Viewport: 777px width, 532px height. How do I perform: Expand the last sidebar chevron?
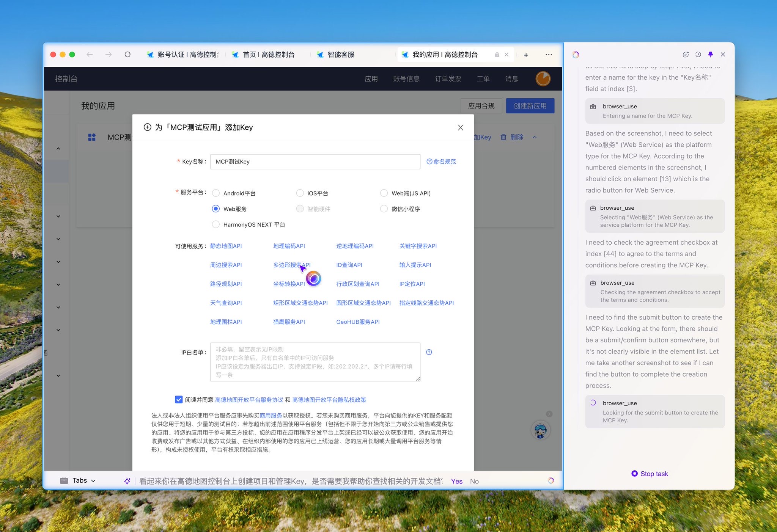tap(58, 375)
